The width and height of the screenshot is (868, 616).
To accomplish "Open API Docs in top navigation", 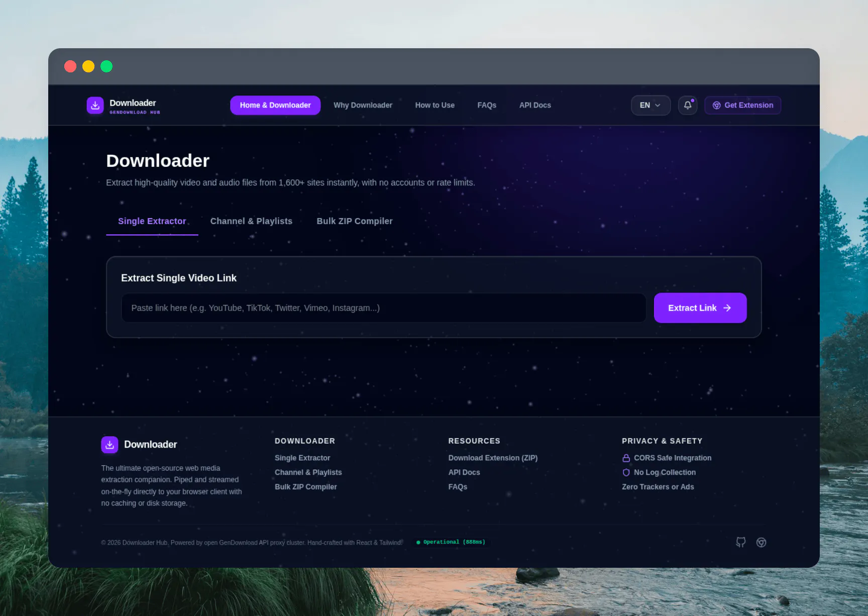I will [x=535, y=105].
